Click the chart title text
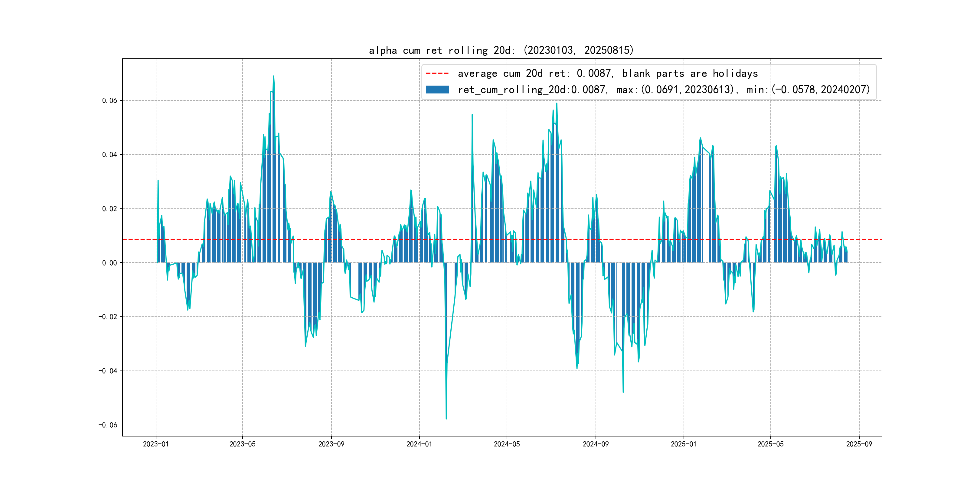The height and width of the screenshot is (490, 980). [x=501, y=50]
